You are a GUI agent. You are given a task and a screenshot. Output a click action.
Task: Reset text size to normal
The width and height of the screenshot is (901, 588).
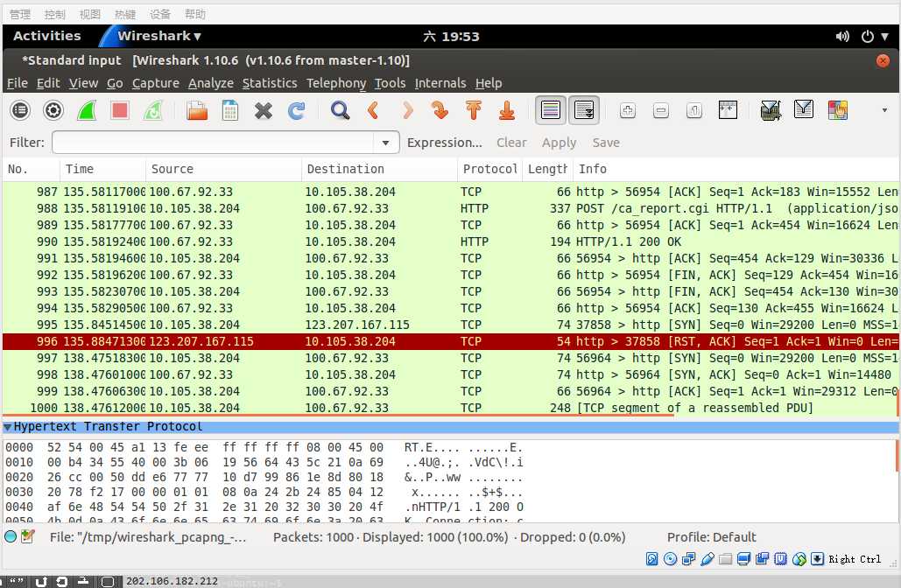694,109
